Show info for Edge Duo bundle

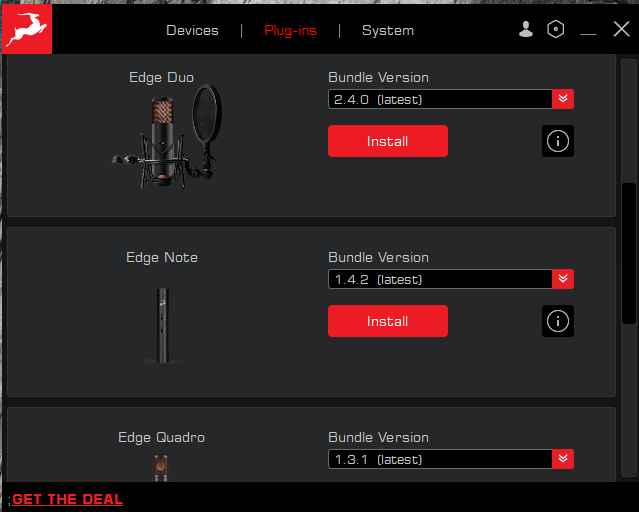pyautogui.click(x=557, y=141)
